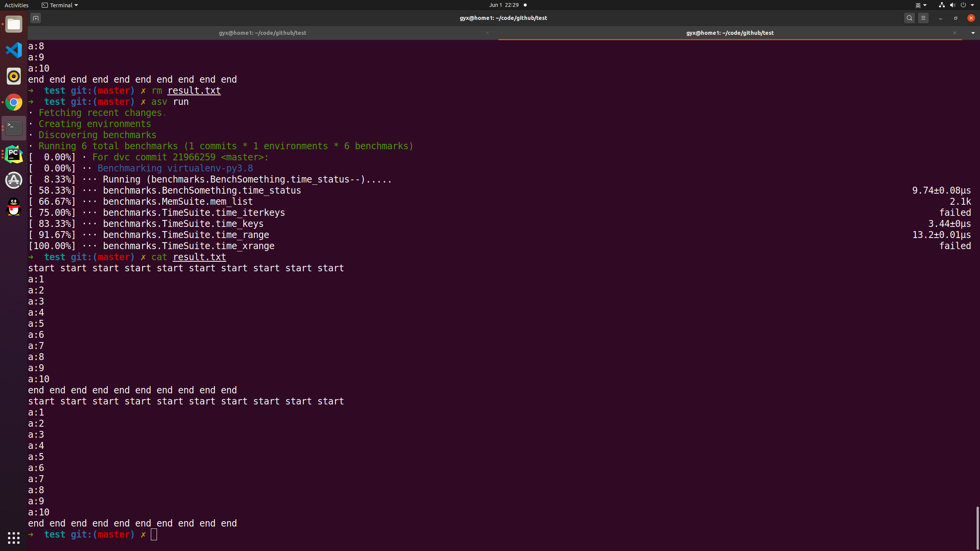
Task: Show the Applications grid
Action: click(x=13, y=538)
